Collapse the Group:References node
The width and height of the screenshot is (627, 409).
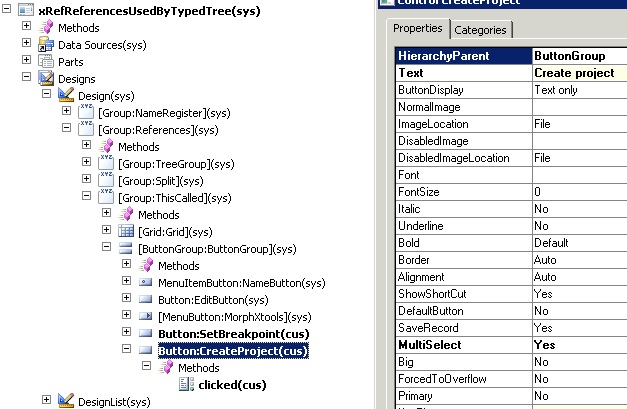[x=66, y=127]
